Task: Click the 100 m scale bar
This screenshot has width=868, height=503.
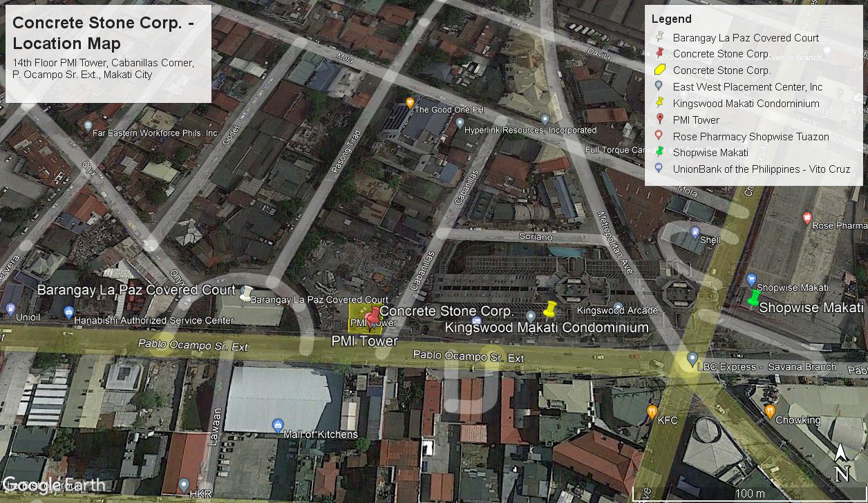Action: point(749,493)
